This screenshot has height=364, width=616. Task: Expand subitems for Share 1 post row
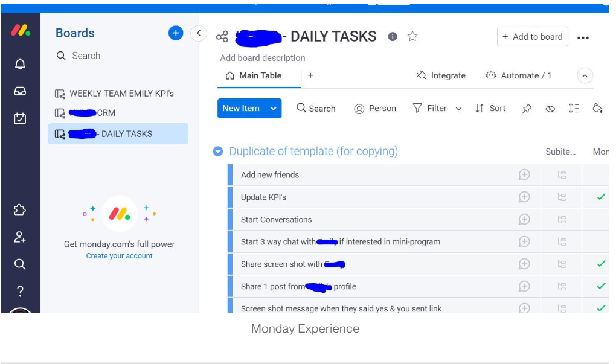coord(562,286)
